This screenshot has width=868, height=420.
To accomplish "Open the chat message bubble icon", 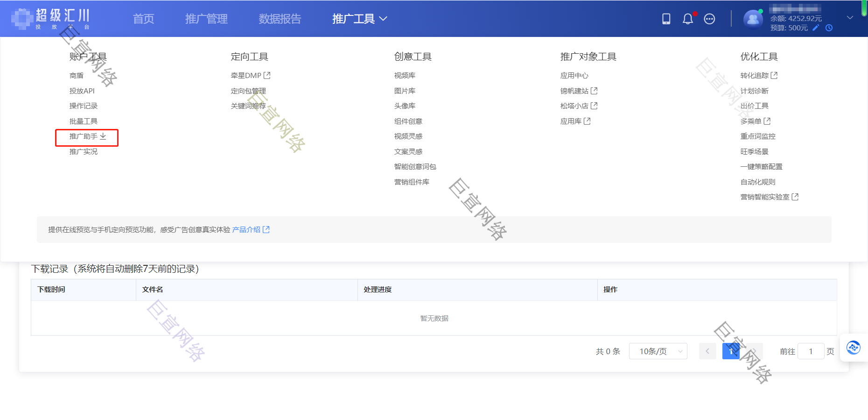I will [709, 19].
